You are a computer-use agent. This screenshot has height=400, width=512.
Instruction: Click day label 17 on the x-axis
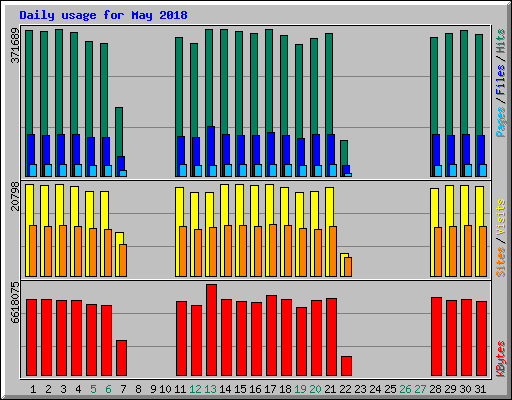pos(270,389)
